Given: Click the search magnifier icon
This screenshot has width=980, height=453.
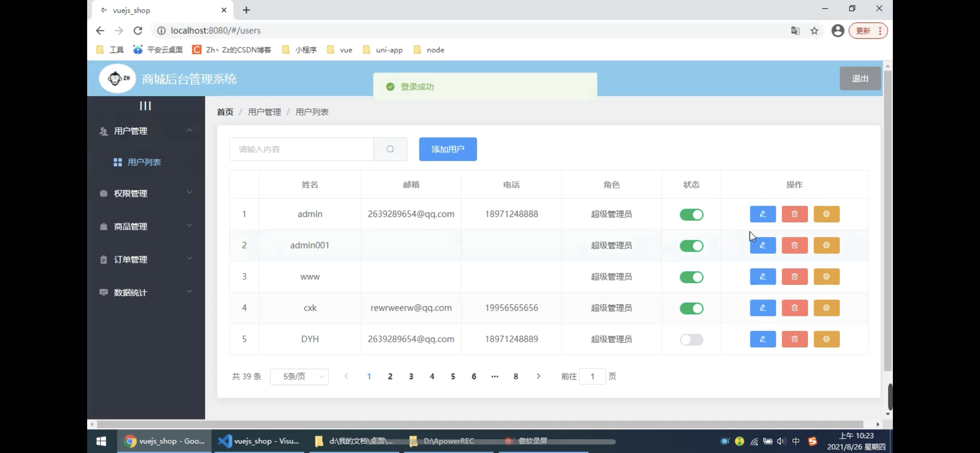Looking at the screenshot, I should click(x=390, y=149).
